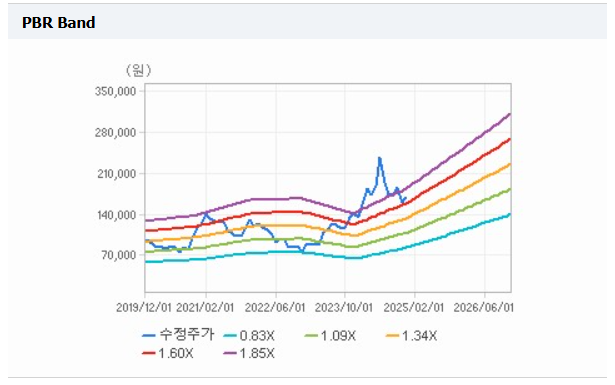
Task: Click the 280,000 y-axis label
Action: (x=115, y=133)
